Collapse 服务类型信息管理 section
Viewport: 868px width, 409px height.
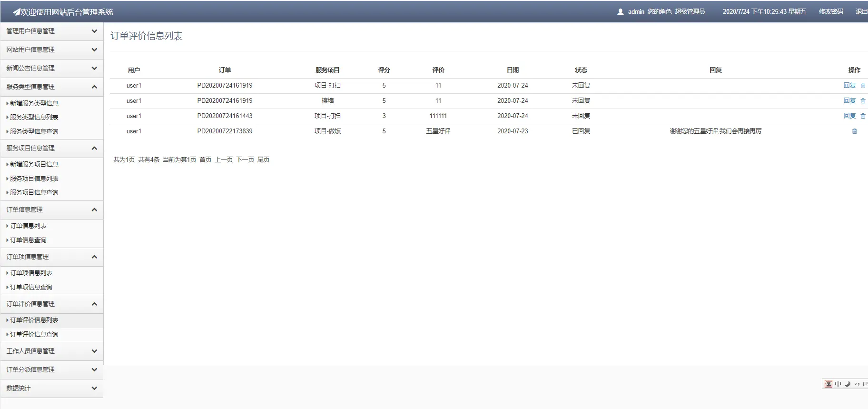click(x=52, y=87)
